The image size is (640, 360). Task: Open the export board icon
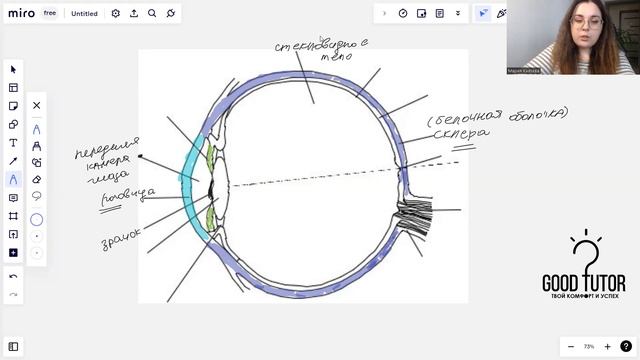pyautogui.click(x=134, y=13)
